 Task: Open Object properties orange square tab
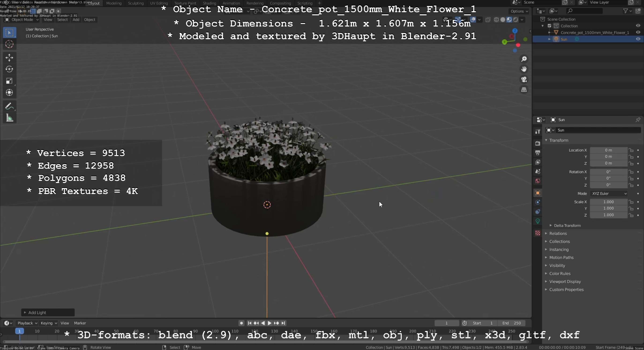point(538,193)
